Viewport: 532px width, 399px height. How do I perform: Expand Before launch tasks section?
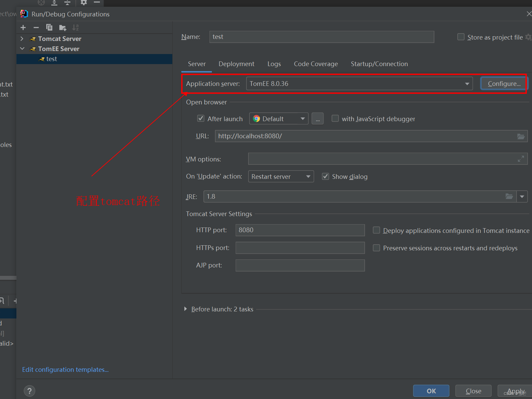click(x=185, y=309)
